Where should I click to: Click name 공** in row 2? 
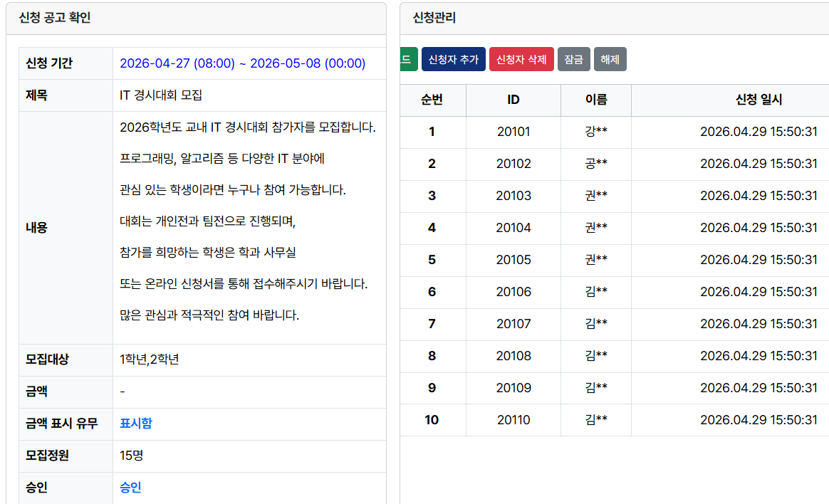click(x=596, y=163)
